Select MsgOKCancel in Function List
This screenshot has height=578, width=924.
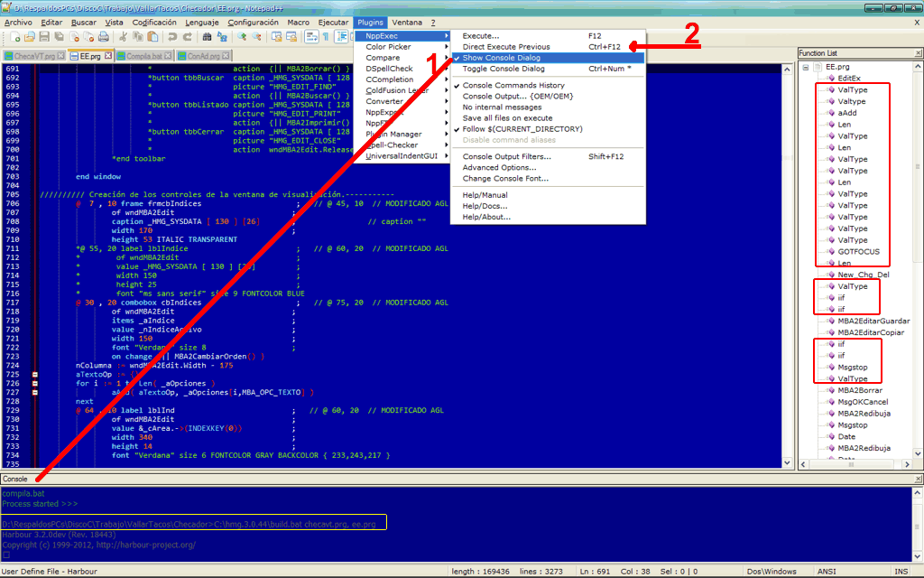click(x=863, y=402)
